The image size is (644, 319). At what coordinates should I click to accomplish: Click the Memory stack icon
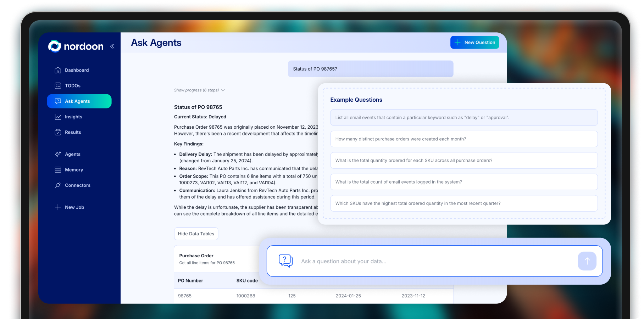58,170
